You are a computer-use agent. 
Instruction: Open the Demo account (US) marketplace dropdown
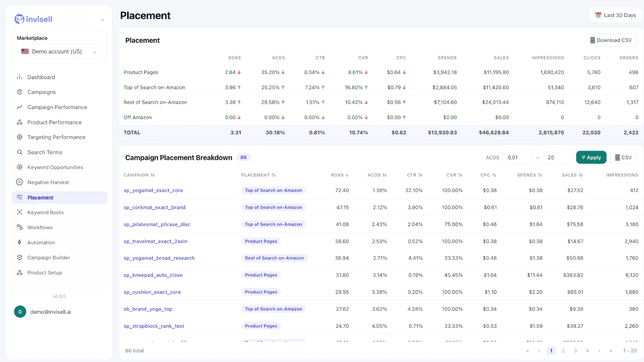coord(59,51)
